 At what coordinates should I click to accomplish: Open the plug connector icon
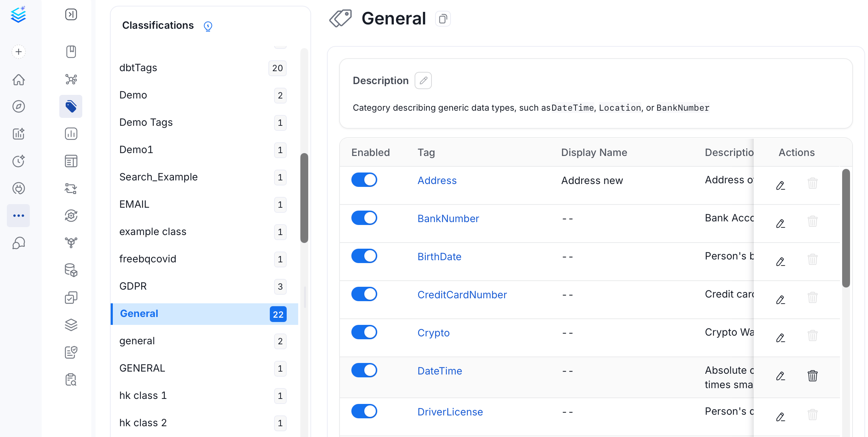click(19, 188)
